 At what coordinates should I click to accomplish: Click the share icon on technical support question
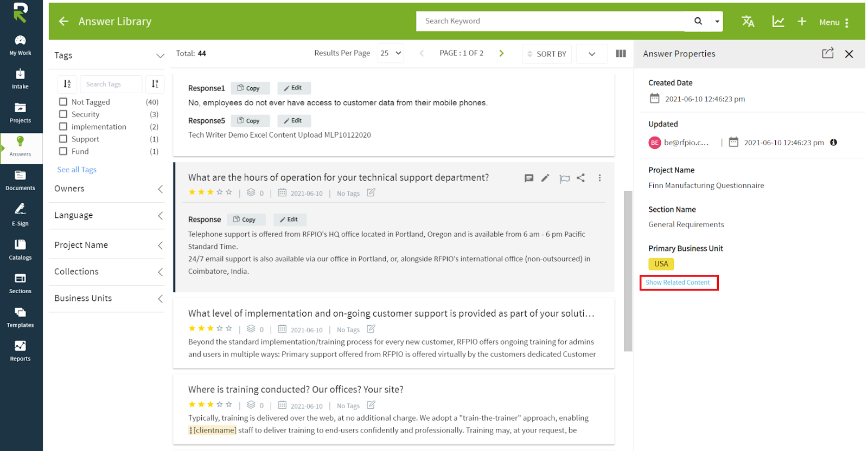pos(580,178)
